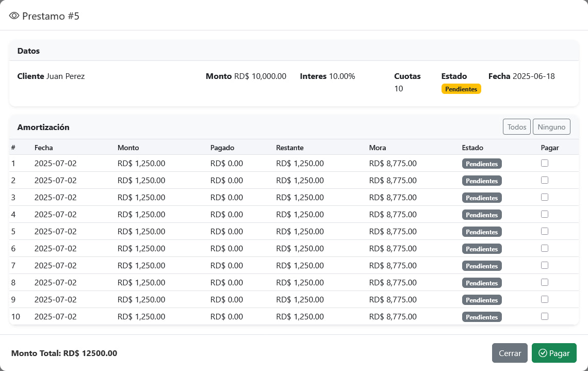Image resolution: width=588 pixels, height=371 pixels.
Task: Check installment 8 Pagar checkbox
Action: pyautogui.click(x=545, y=282)
